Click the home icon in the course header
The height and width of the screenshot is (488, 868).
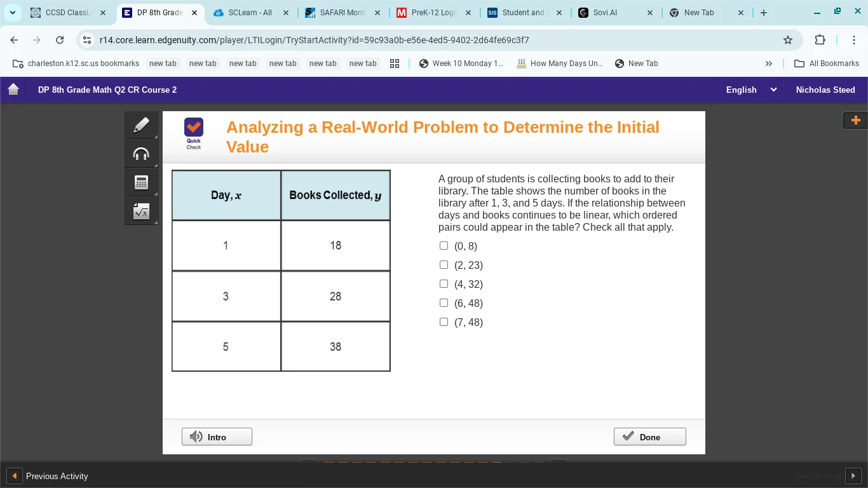[x=13, y=90]
